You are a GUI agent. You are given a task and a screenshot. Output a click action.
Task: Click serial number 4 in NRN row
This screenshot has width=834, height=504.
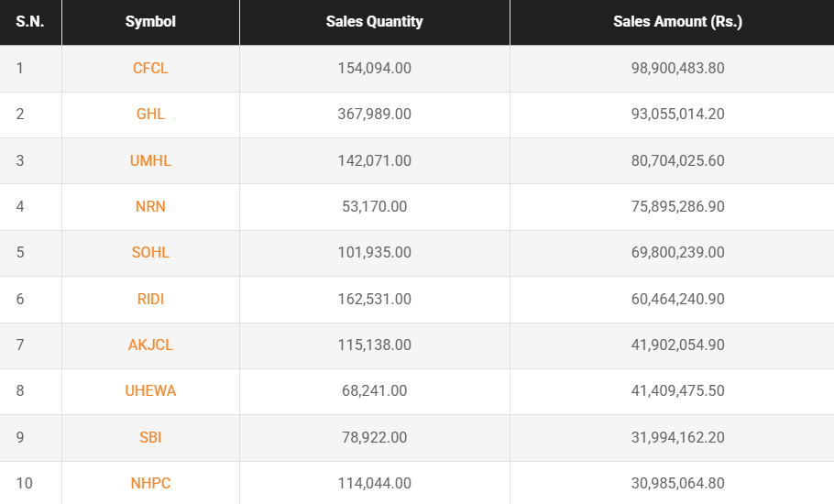pos(20,206)
